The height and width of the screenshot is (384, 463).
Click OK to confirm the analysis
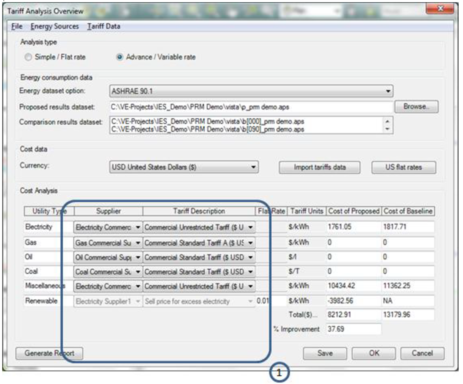pyautogui.click(x=374, y=353)
